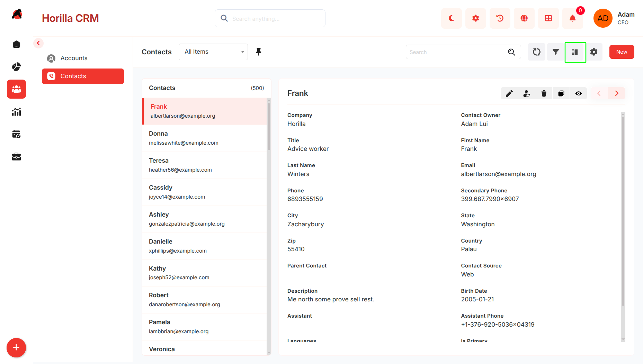Open the language globe icon
The image size is (643, 364).
524,18
